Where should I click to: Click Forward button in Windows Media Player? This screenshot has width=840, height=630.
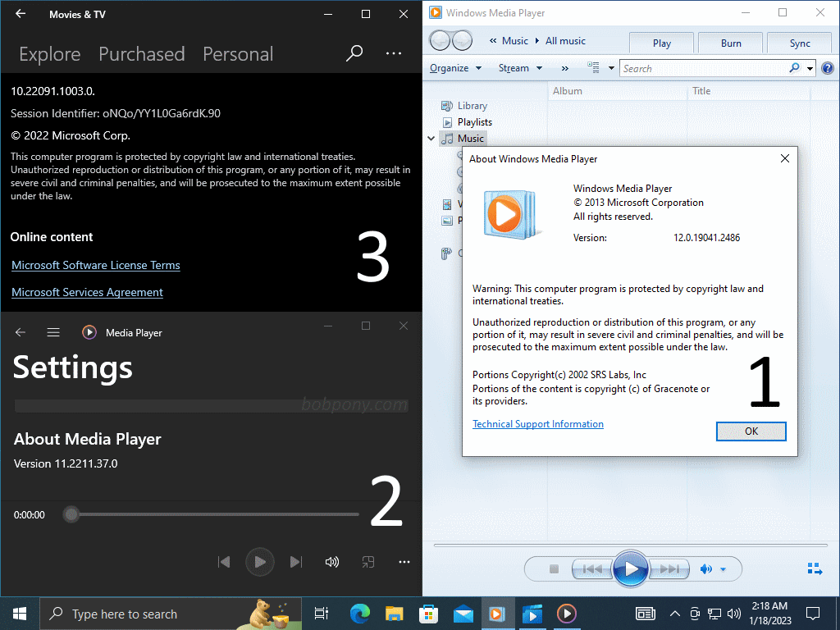463,40
